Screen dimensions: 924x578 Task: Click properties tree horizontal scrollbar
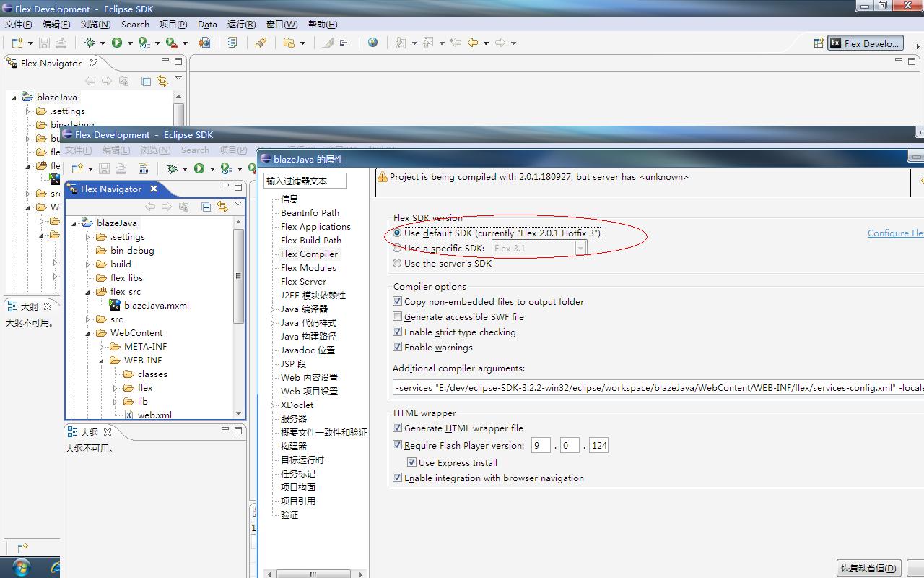(313, 574)
